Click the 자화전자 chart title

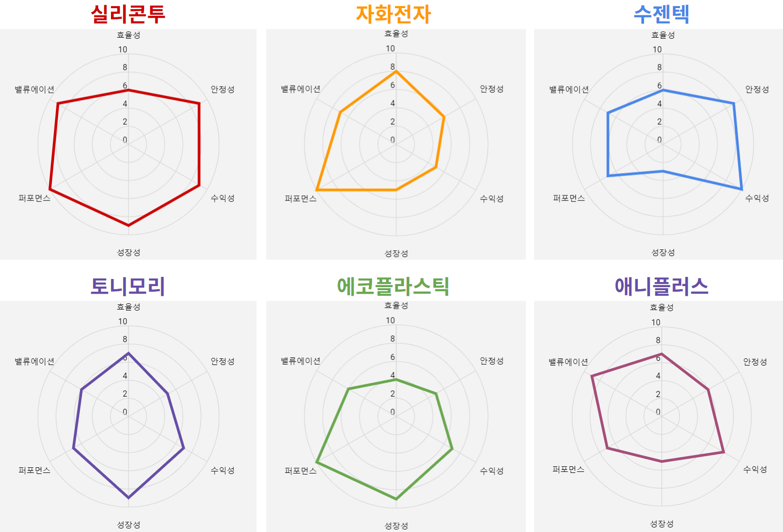(x=394, y=14)
